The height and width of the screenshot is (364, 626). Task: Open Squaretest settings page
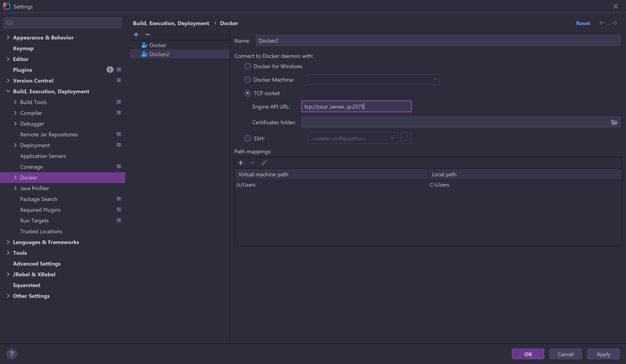click(x=26, y=285)
